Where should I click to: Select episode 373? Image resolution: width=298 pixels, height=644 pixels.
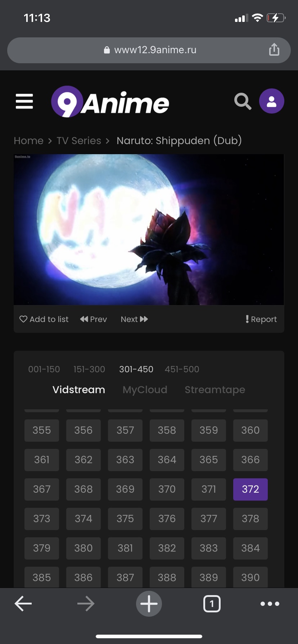click(x=42, y=519)
